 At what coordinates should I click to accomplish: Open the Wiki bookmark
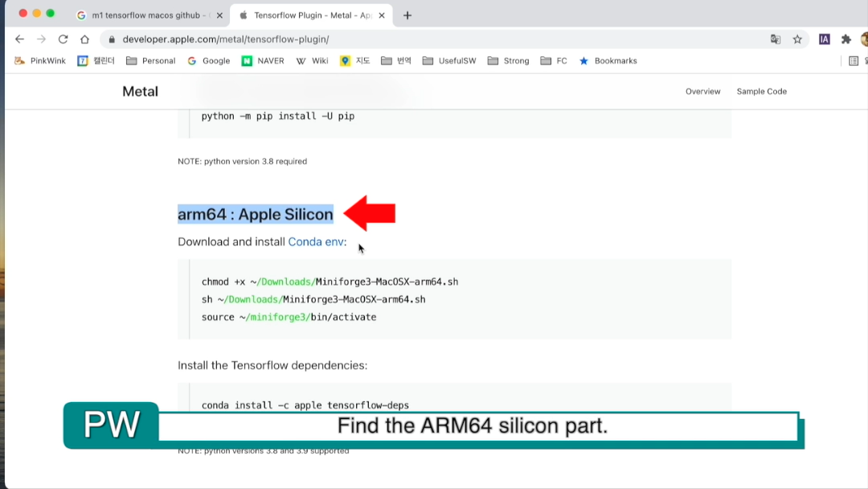pyautogui.click(x=312, y=61)
